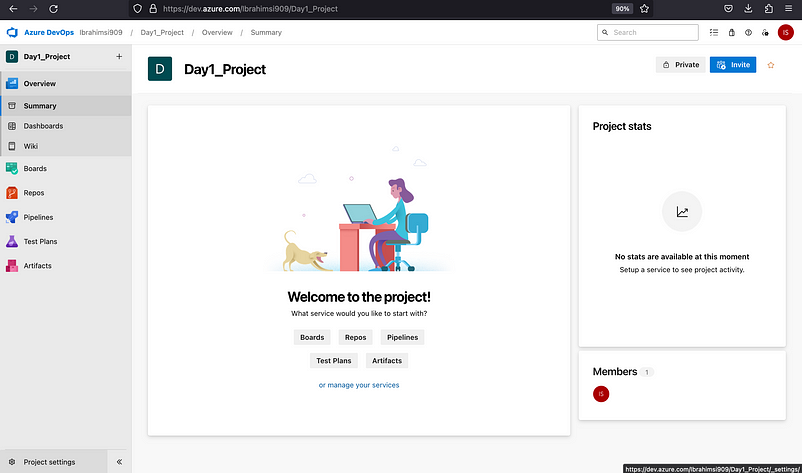The image size is (802, 473).
Task: Click the 90% zoom level indicator
Action: click(x=622, y=9)
